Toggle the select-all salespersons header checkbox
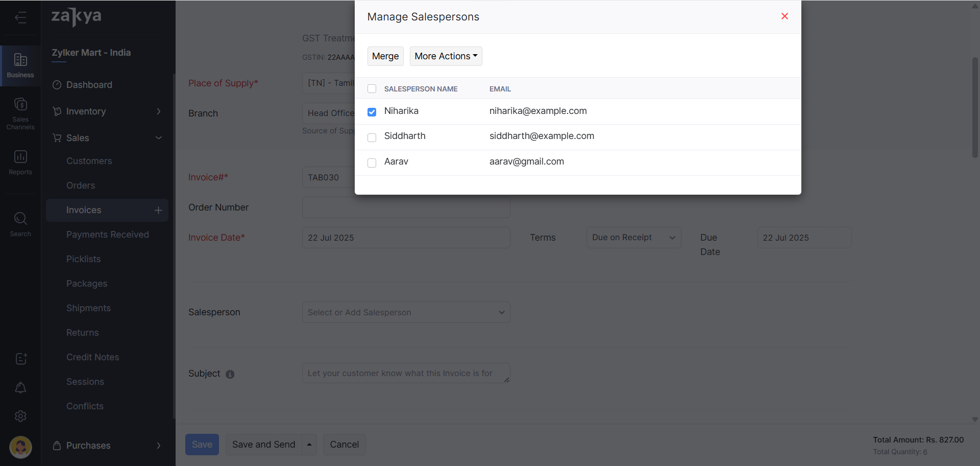 [372, 89]
